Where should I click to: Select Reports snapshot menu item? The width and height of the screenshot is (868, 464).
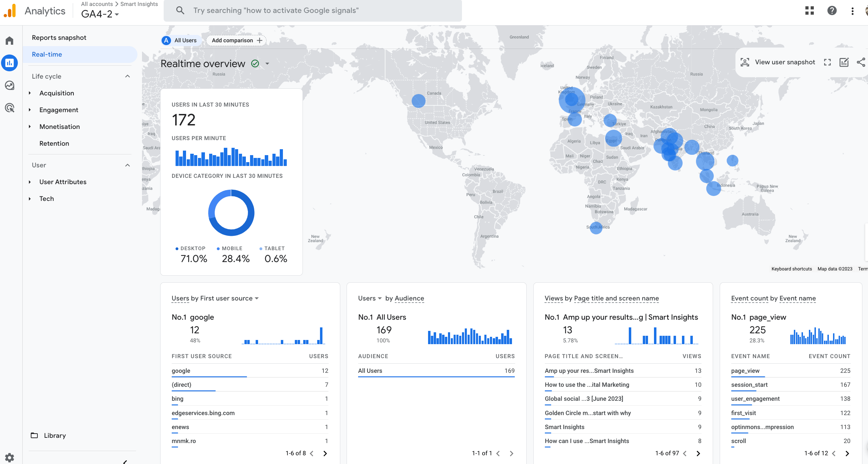point(59,37)
